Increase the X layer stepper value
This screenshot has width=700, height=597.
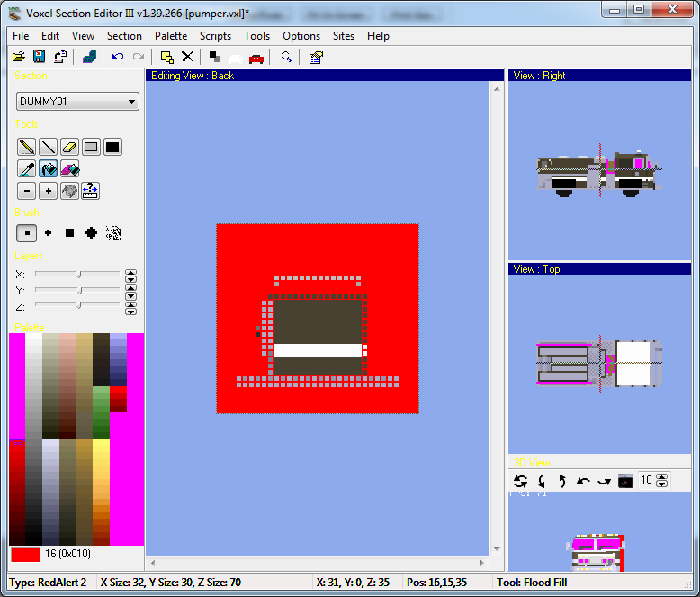tap(130, 271)
